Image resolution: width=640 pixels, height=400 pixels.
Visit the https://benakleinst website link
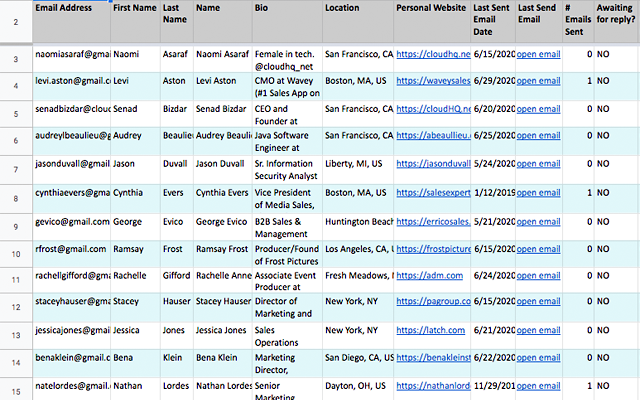tap(433, 358)
